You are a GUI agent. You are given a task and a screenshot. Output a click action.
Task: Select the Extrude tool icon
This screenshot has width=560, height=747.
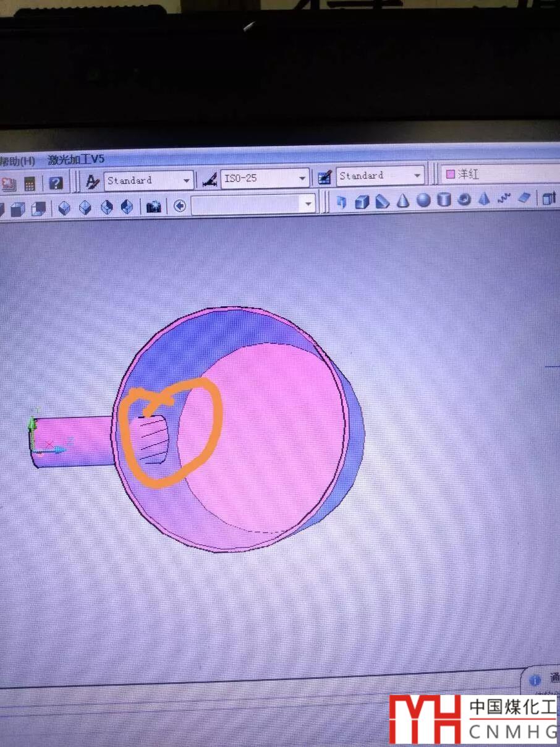[550, 197]
